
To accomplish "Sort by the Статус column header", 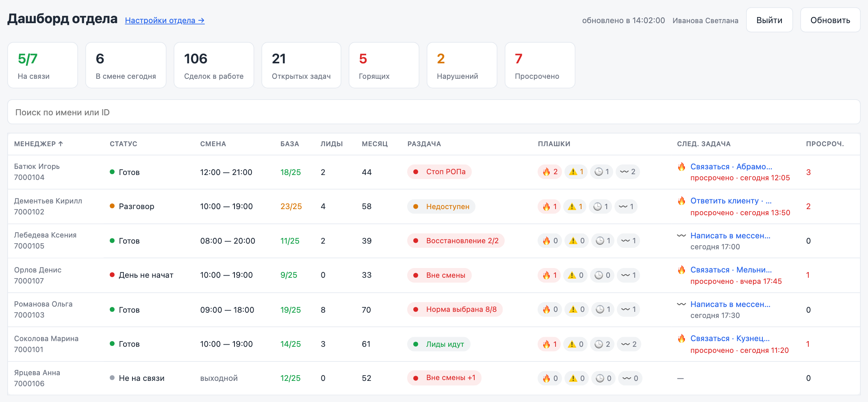I will tap(124, 144).
